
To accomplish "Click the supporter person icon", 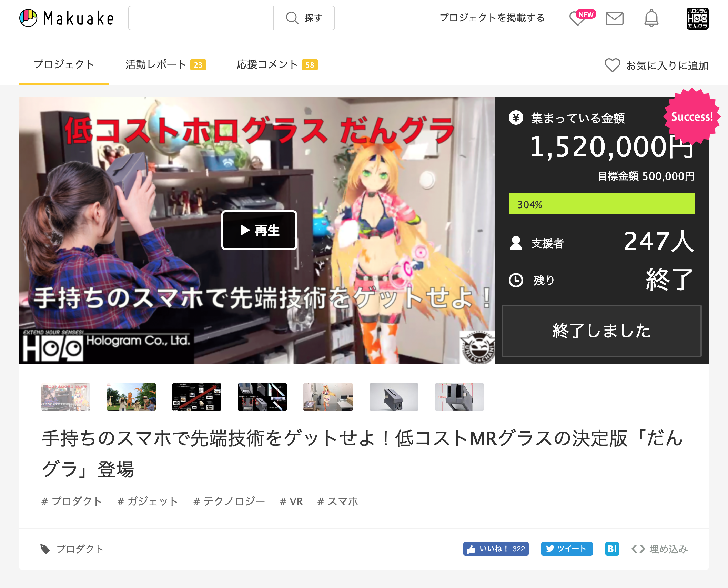I will pyautogui.click(x=516, y=243).
